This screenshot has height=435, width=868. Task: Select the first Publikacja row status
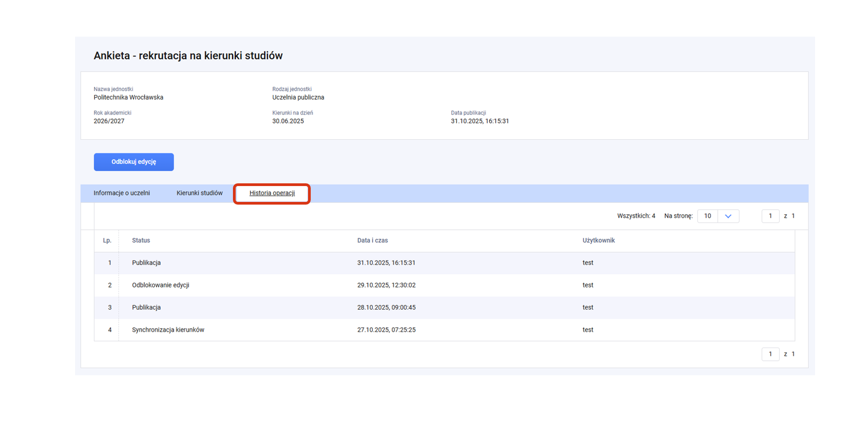tap(146, 263)
